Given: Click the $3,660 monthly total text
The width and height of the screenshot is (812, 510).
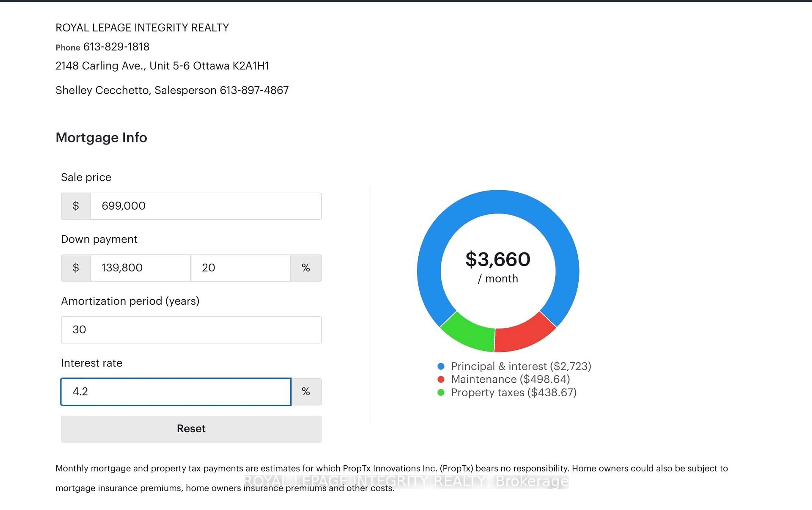Looking at the screenshot, I should [498, 259].
